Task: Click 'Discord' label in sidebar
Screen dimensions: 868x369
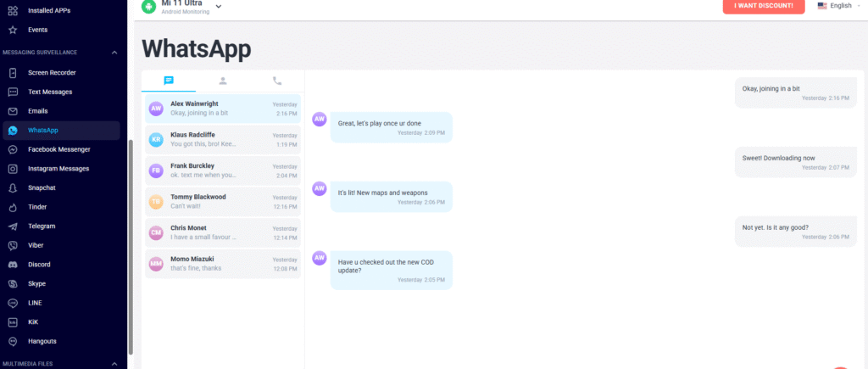Action: 39,265
